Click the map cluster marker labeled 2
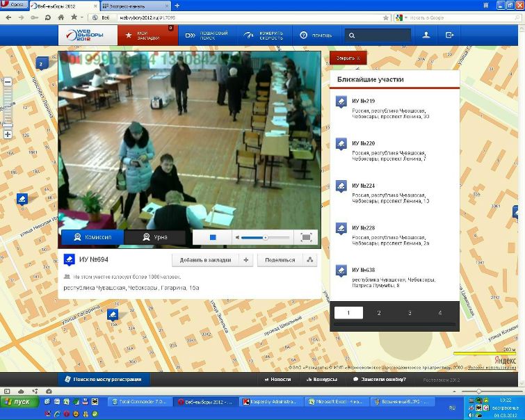Screen dimensions: 525x420 point(42,64)
